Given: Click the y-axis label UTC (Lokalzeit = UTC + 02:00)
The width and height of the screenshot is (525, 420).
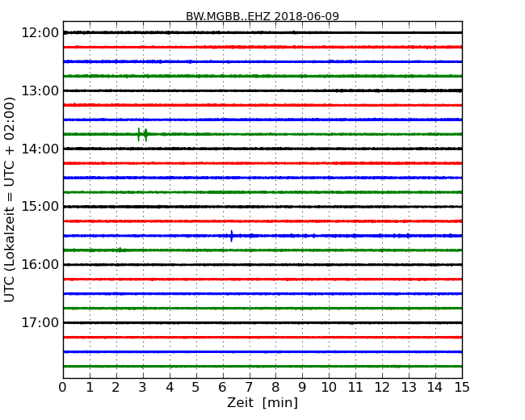Looking at the screenshot, I should pos(10,199).
